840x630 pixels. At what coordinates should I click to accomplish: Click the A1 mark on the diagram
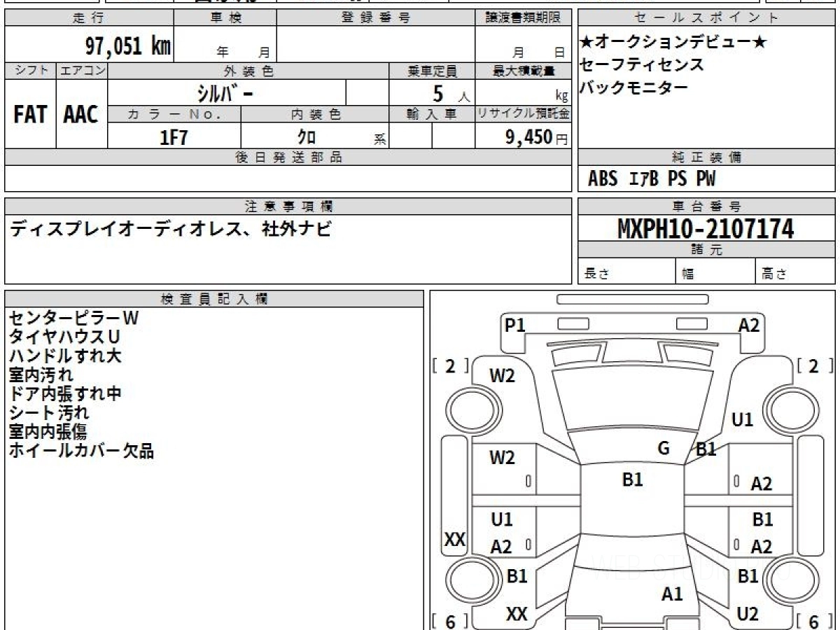pyautogui.click(x=672, y=594)
